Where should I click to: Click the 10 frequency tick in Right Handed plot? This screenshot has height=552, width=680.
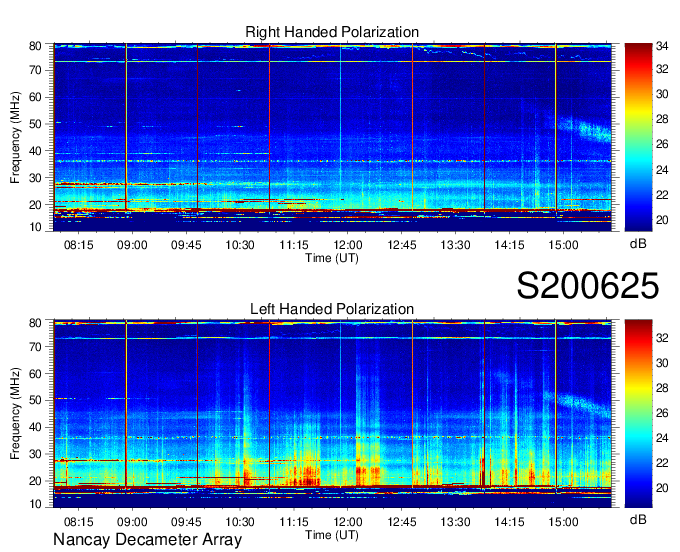[36, 227]
